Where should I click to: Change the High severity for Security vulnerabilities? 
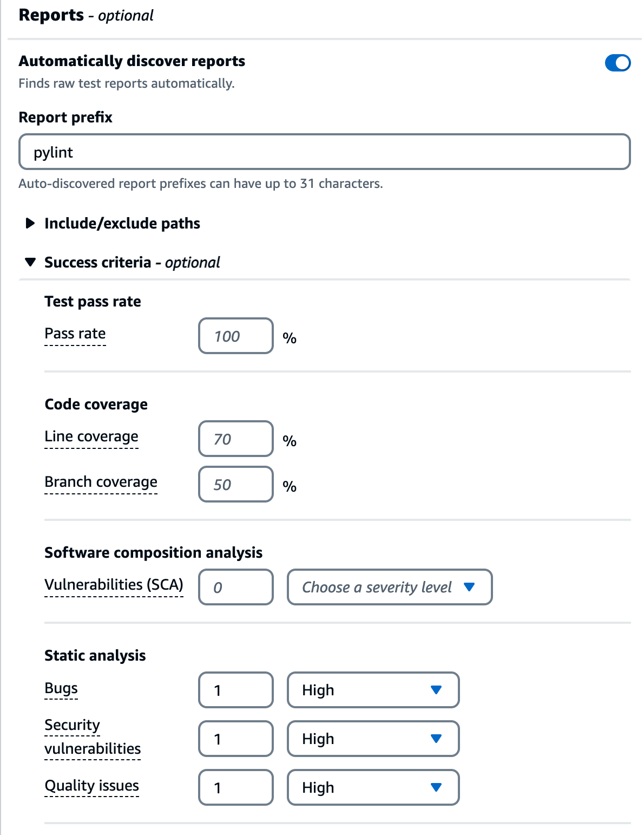[373, 739]
